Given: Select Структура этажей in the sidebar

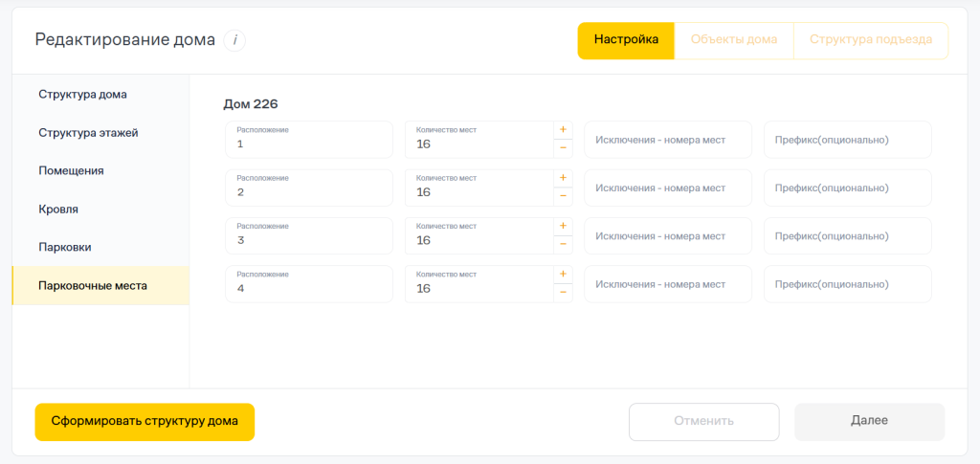Looking at the screenshot, I should [x=100, y=133].
